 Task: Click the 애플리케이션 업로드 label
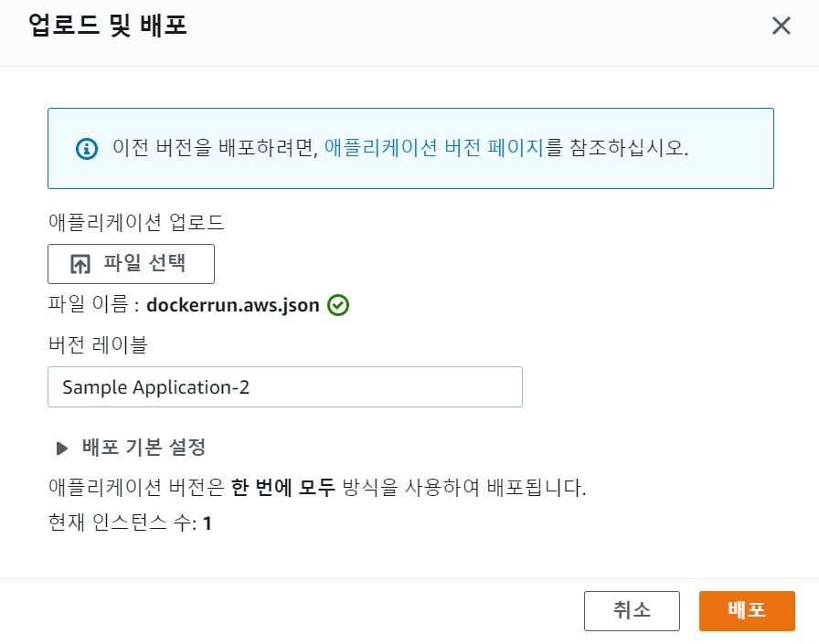136,222
